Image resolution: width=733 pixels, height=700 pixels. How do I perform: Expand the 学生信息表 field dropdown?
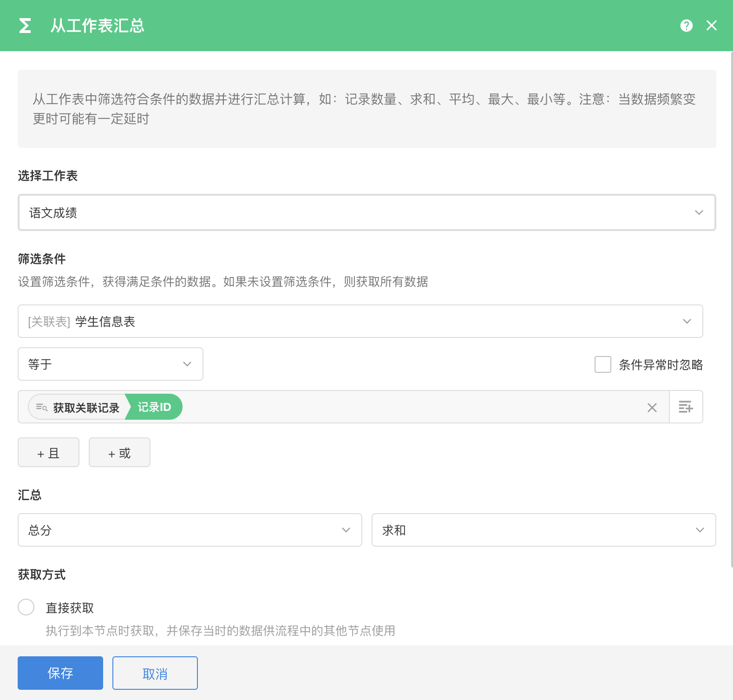coord(360,322)
